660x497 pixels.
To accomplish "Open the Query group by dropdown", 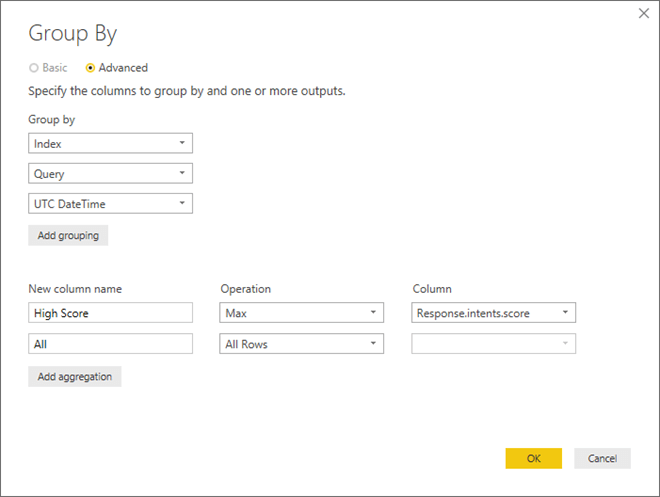I will click(110, 173).
